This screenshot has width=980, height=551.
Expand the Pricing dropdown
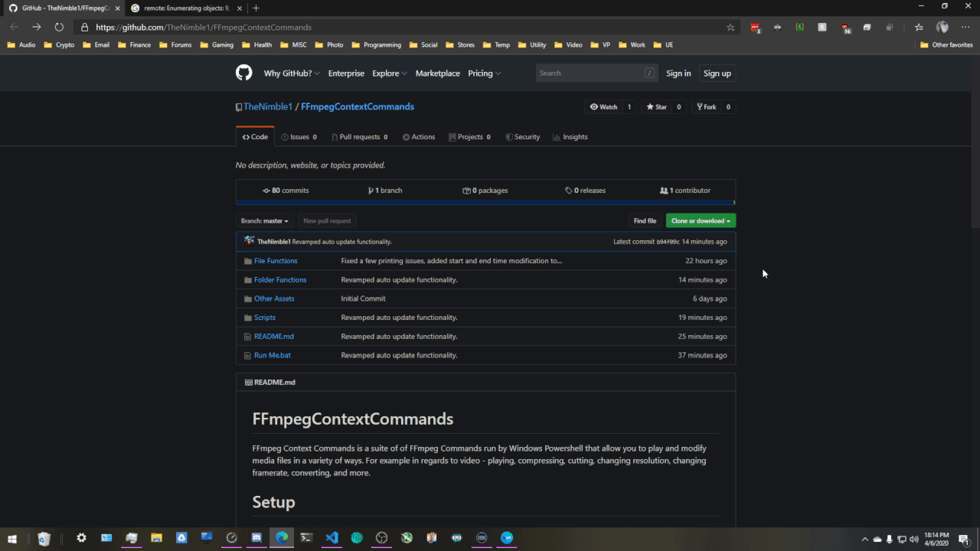pyautogui.click(x=485, y=73)
